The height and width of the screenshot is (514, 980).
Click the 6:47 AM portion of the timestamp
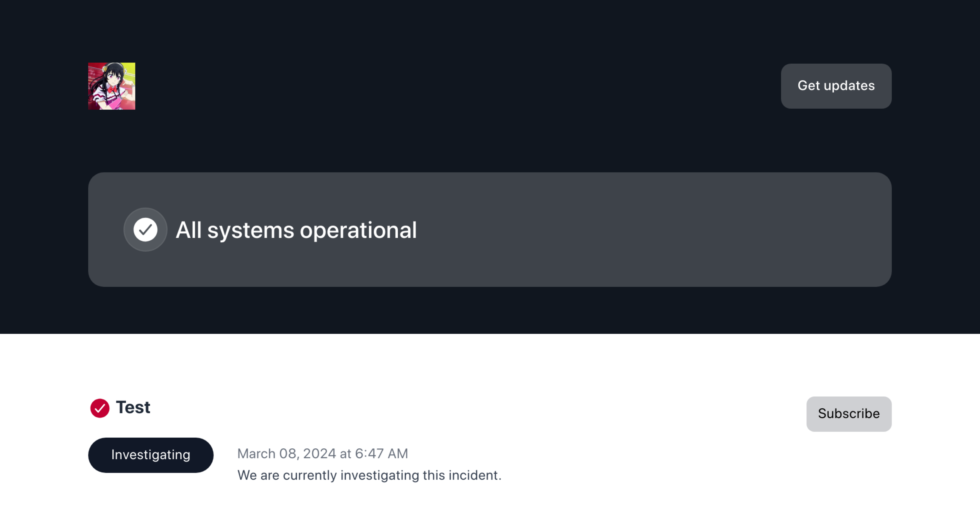[x=381, y=454]
